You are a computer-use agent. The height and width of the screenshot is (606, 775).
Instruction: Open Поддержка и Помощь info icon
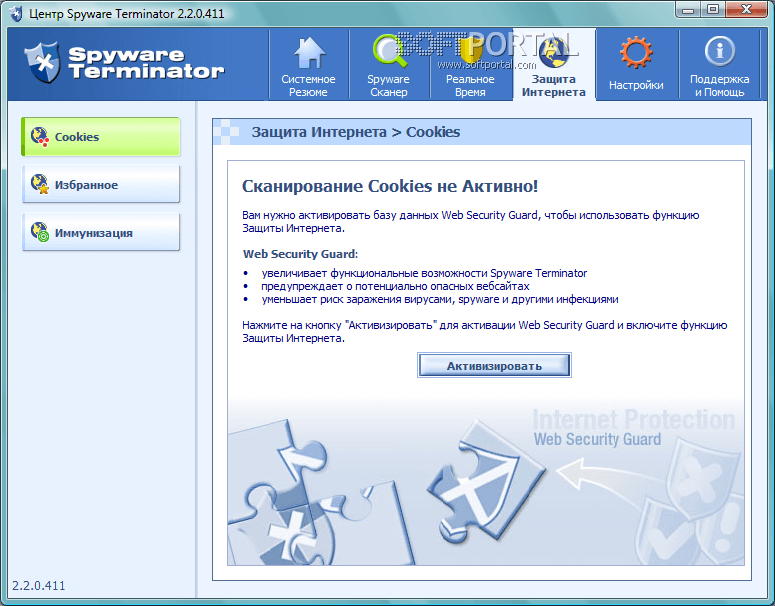pyautogui.click(x=720, y=50)
